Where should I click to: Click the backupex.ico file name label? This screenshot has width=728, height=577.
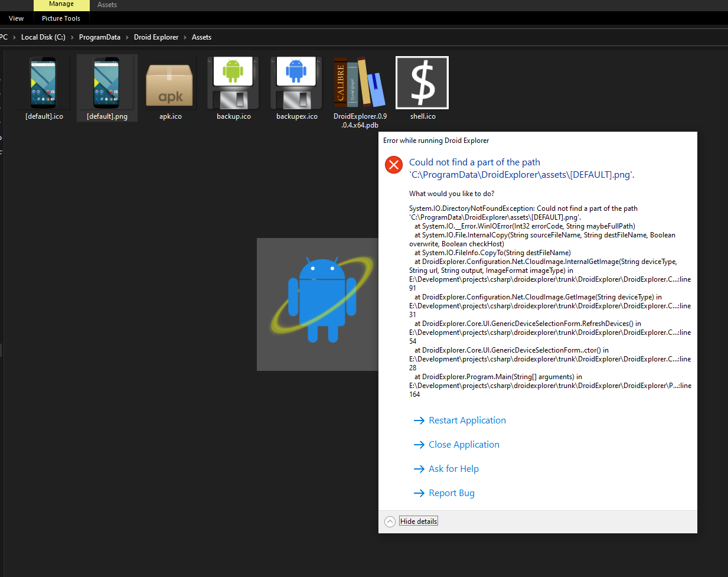[x=297, y=116]
